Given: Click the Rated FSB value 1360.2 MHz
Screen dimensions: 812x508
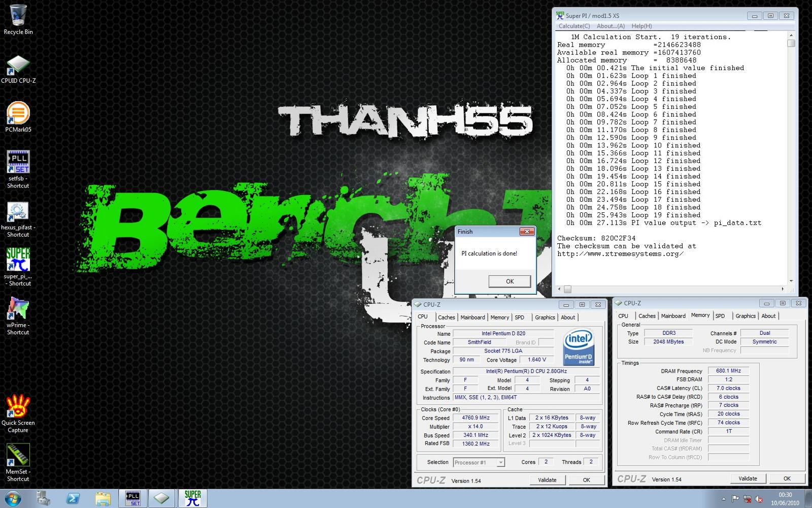Looking at the screenshot, I should pos(476,444).
